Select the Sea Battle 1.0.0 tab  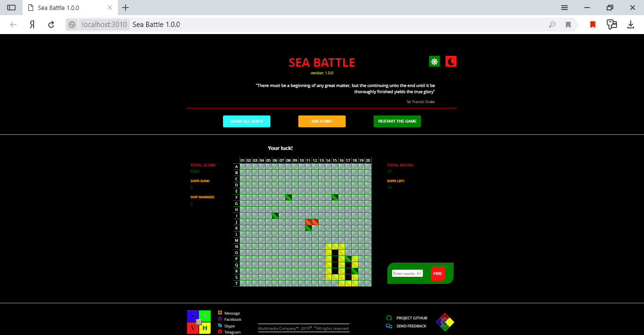pyautogui.click(x=70, y=8)
